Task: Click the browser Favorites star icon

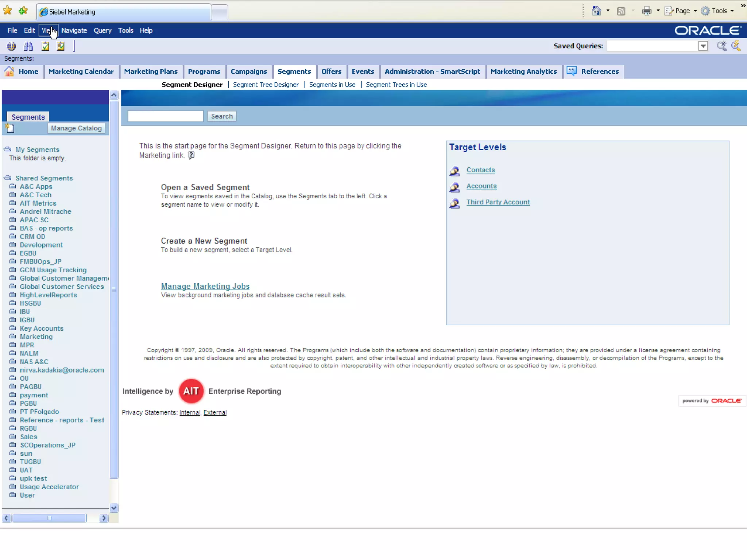Action: 7,11
